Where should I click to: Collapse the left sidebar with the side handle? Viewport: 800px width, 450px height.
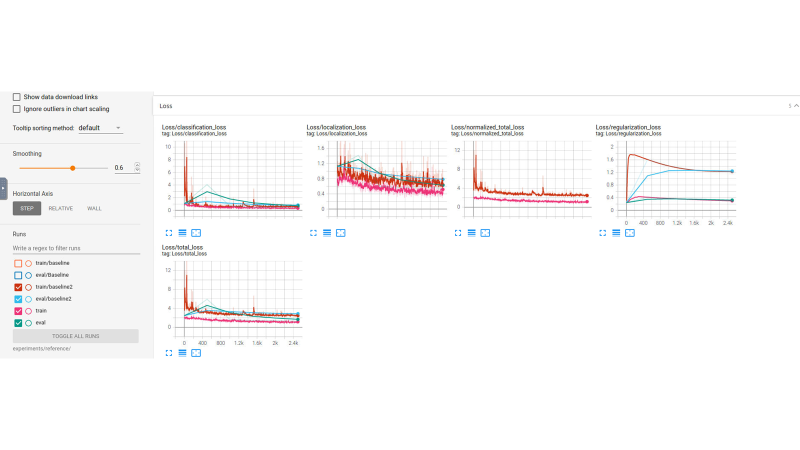point(3,188)
